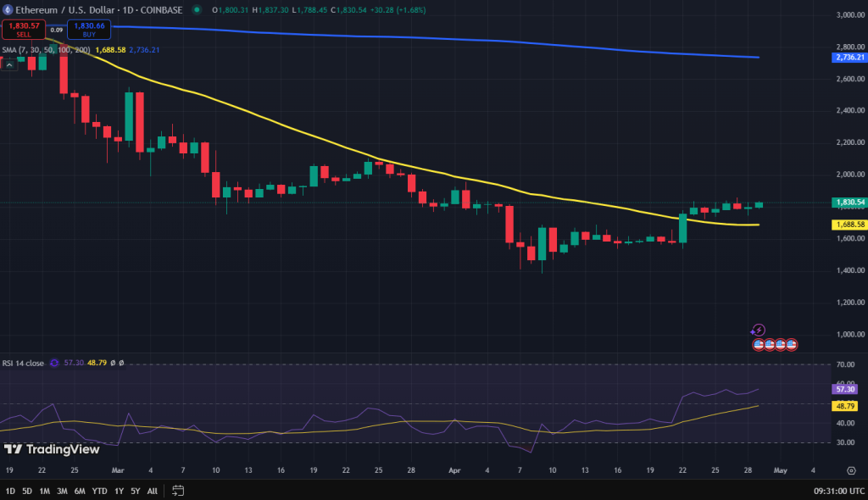Click the RSI average value 48.79 in the legend
The image size is (868, 500).
97,363
